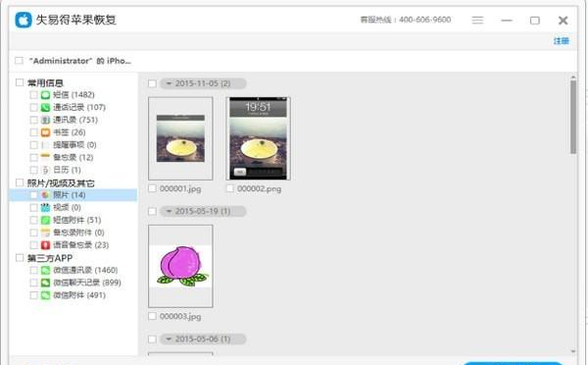Select the 备忘录 (12) row text
The width and height of the screenshot is (588, 365).
(73, 157)
